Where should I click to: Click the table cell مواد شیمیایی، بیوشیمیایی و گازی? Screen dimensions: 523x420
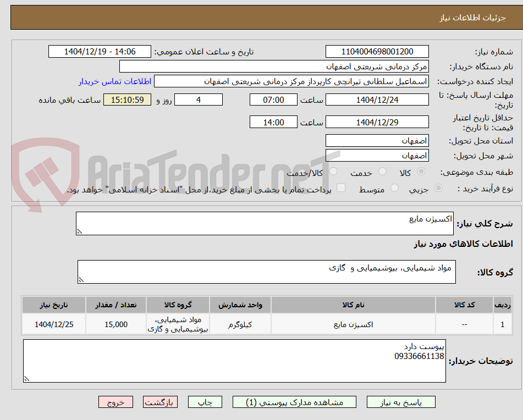click(x=178, y=324)
